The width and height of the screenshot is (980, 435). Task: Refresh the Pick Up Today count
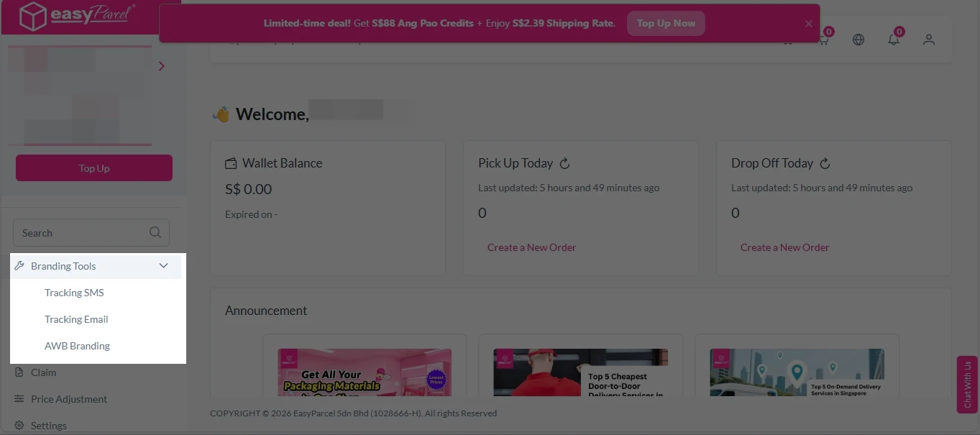pyautogui.click(x=564, y=163)
